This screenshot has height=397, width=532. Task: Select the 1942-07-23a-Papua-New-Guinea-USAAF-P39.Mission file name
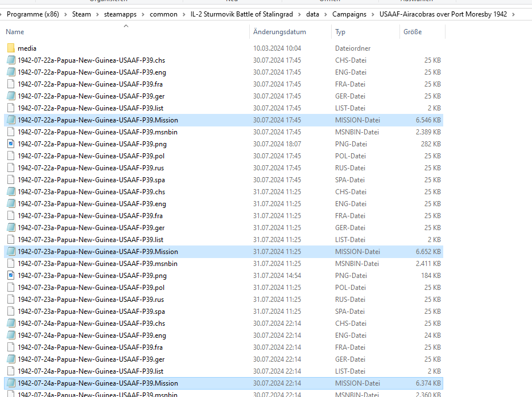97,252
